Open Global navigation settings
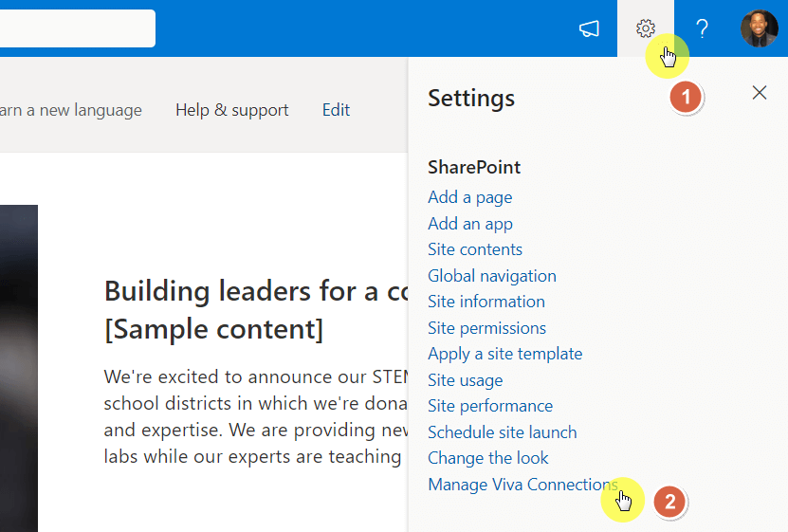The height and width of the screenshot is (532, 788). coord(492,276)
